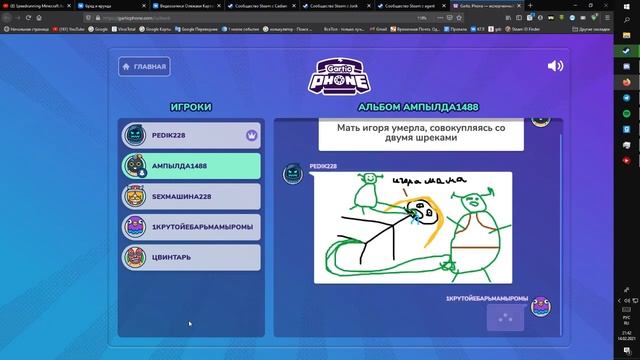Screen dimensions: 640x360
Task: Open Firefox from the taskbar
Action: point(627,82)
